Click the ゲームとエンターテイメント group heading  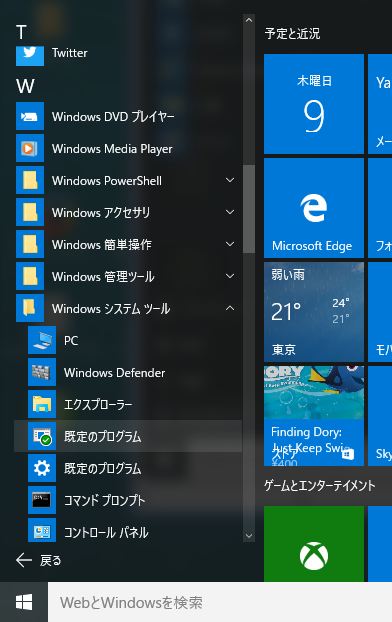(320, 486)
